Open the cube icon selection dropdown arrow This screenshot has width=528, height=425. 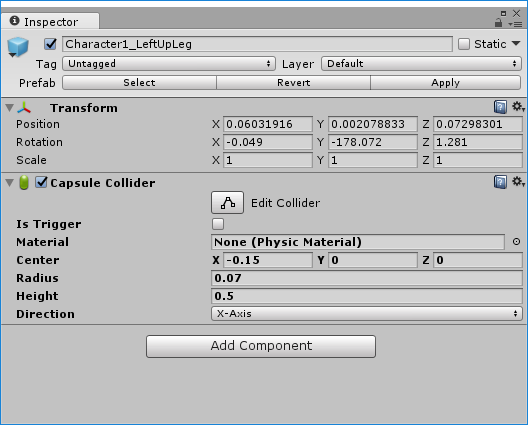point(12,55)
